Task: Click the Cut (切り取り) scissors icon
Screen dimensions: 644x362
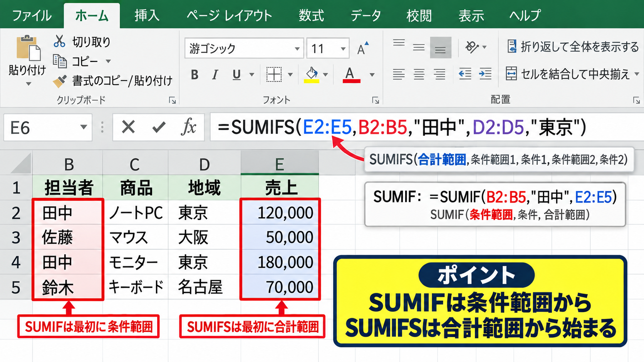Action: (x=59, y=41)
